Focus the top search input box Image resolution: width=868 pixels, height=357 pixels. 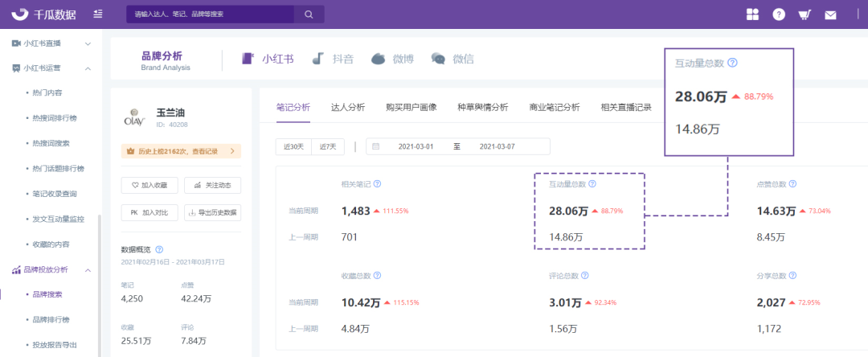[211, 14]
